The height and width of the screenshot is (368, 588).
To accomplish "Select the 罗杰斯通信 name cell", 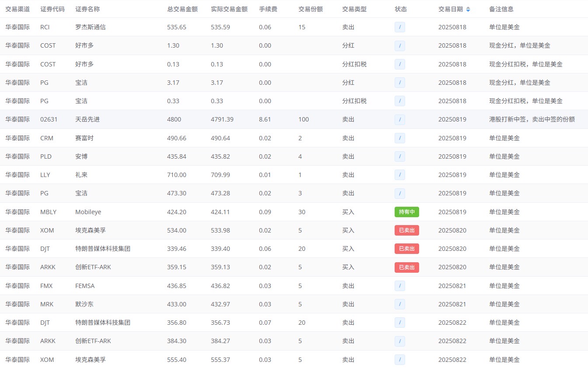I will 91,27.
